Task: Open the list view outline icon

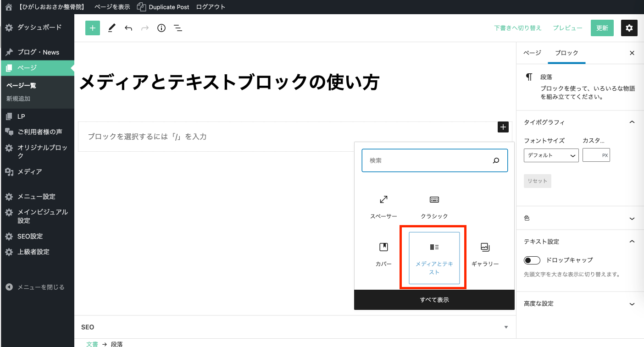Action: pyautogui.click(x=178, y=28)
